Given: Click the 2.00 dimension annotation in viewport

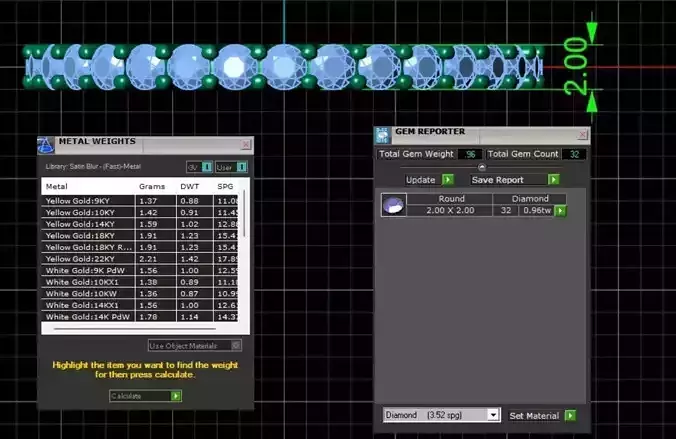Looking at the screenshot, I should pos(576,66).
